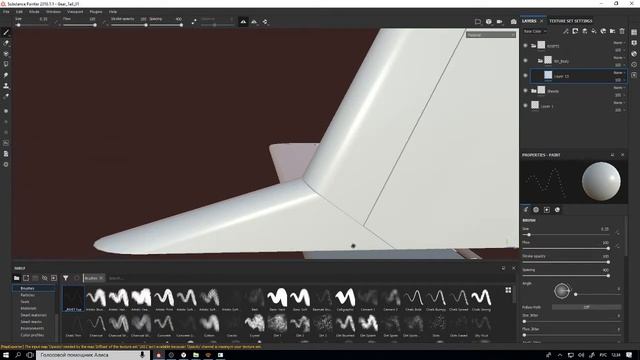Toggle visibility of ASSETS folder layer

coord(525,46)
